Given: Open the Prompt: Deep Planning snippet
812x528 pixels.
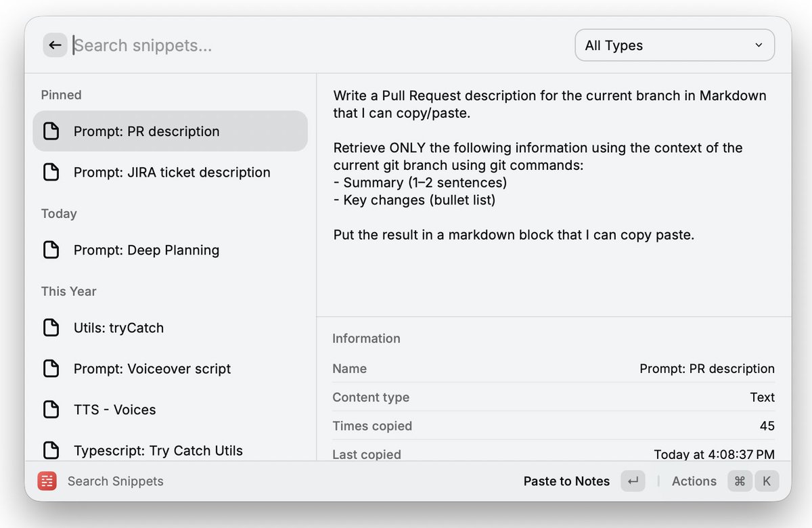Looking at the screenshot, I should (x=170, y=250).
